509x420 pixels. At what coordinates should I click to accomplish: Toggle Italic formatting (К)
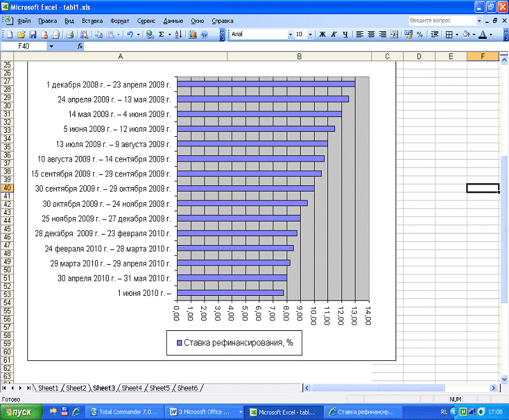pos(334,34)
